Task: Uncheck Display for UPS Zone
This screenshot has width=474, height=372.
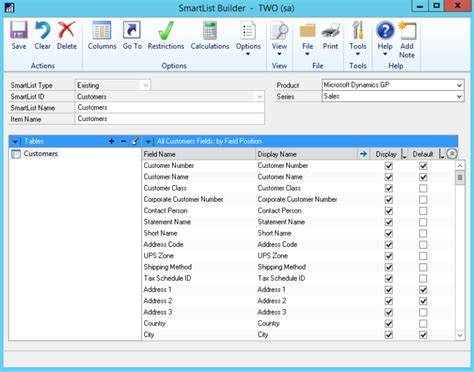Action: (x=389, y=256)
